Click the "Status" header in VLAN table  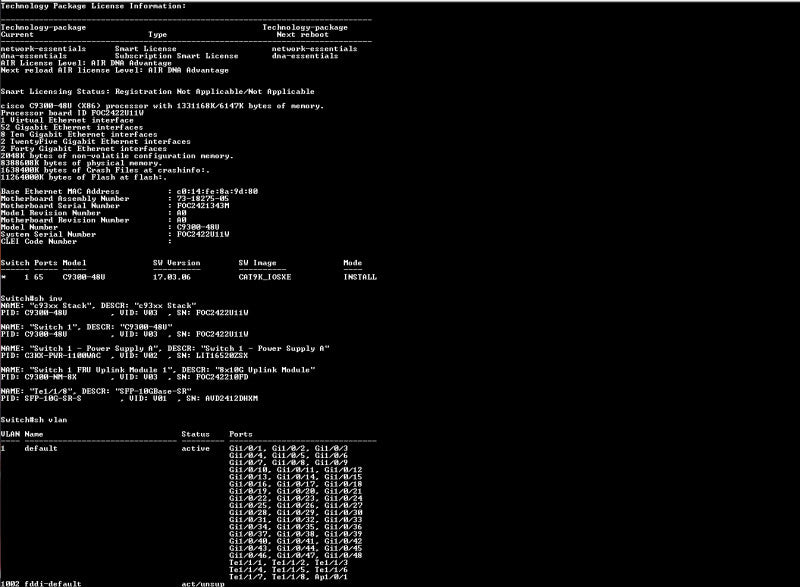(195, 435)
